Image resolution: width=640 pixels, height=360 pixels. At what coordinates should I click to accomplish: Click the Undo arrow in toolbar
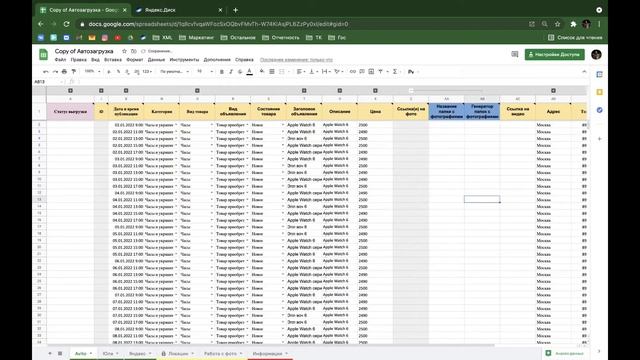click(46, 71)
